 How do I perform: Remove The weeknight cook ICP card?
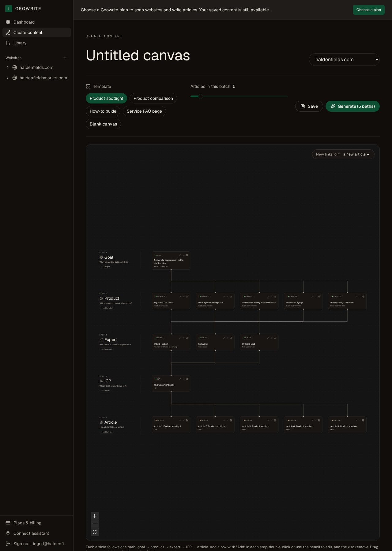point(184,379)
